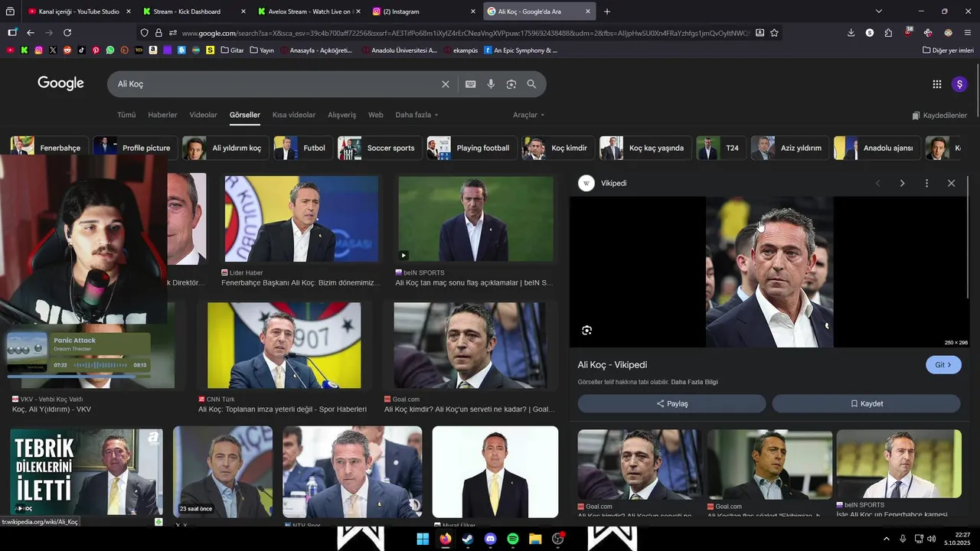Viewport: 980px width, 551px height.
Task: Search inside the previewed image with Lens
Action: click(586, 331)
